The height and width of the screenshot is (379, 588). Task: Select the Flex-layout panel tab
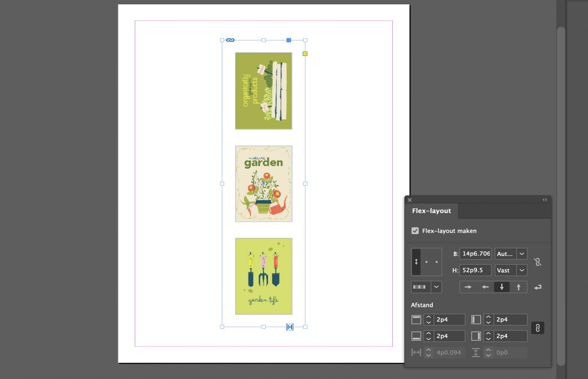tap(432, 211)
